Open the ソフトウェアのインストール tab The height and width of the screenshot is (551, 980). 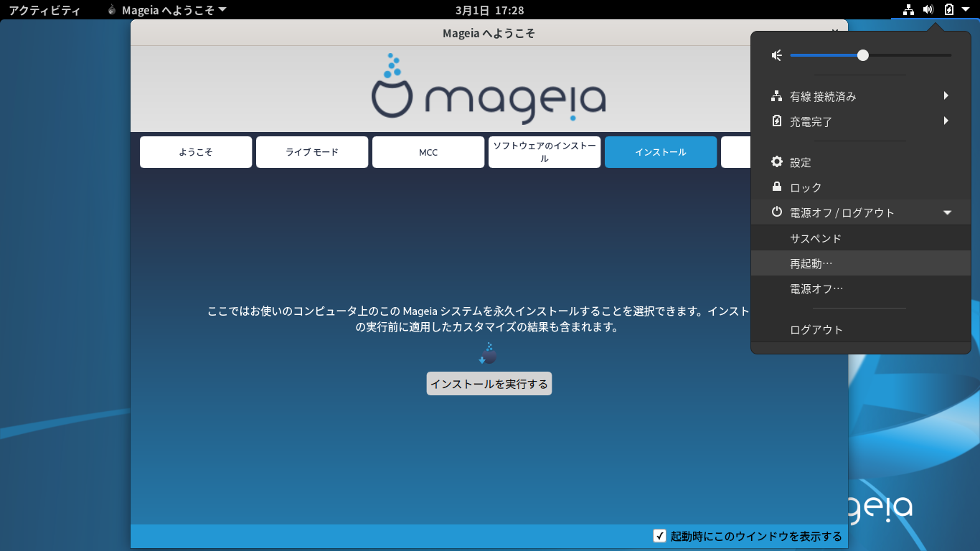pyautogui.click(x=545, y=152)
